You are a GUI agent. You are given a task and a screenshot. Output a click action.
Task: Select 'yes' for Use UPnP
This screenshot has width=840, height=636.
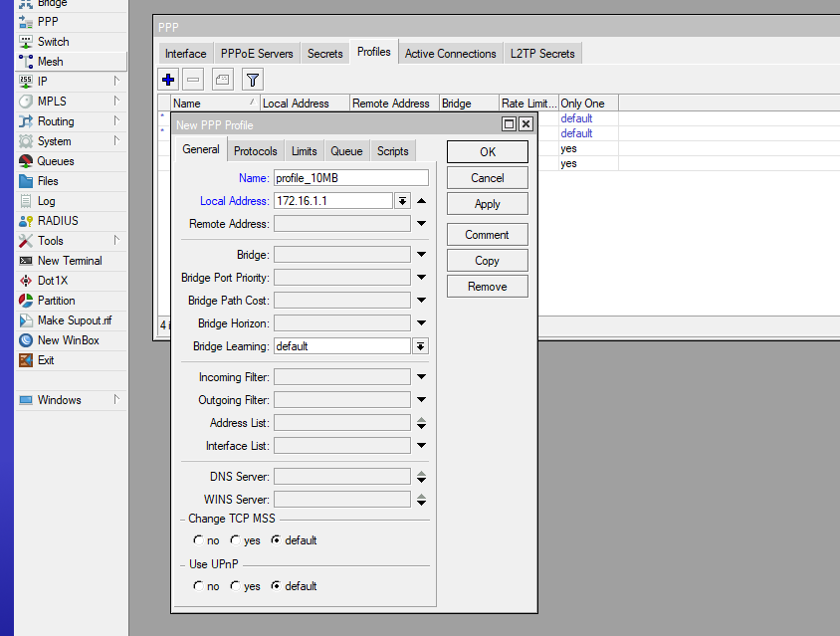coord(235,585)
